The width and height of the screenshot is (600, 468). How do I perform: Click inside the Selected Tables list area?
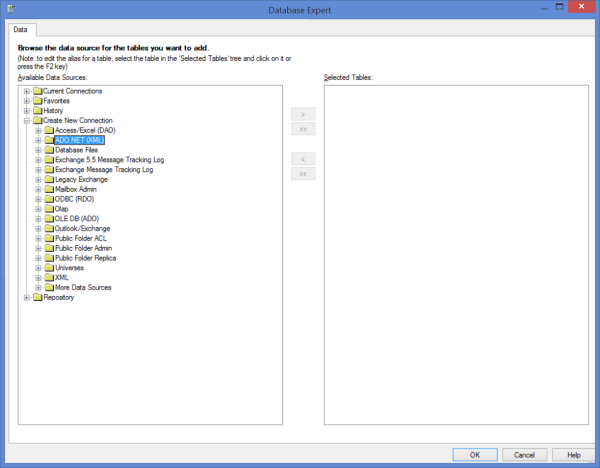tap(455, 260)
